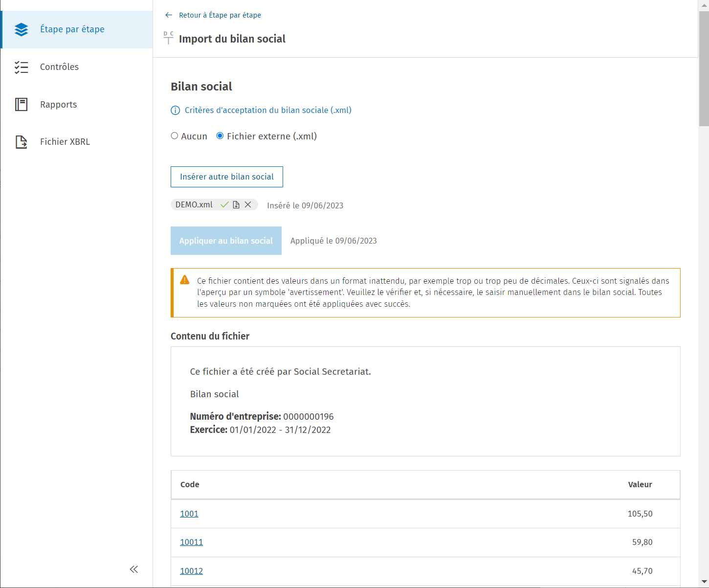Viewport: 709px width, 588px height.
Task: Click the scrollbar up arrow
Action: point(704,5)
